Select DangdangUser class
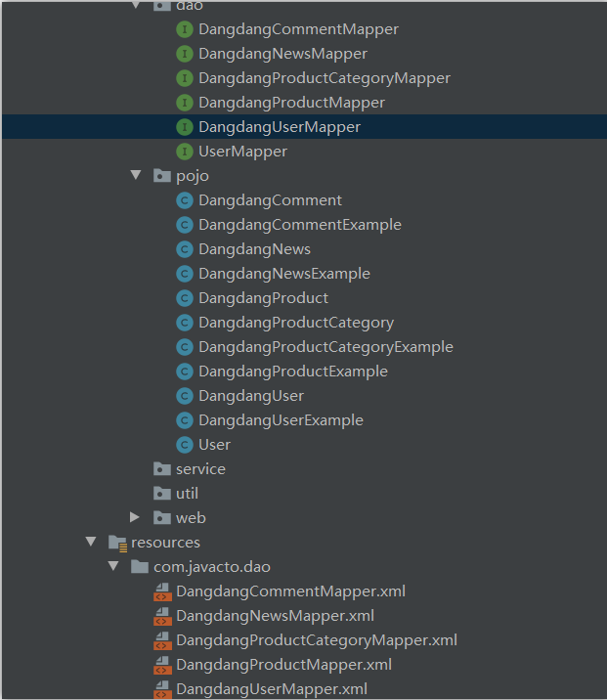 pyautogui.click(x=251, y=396)
